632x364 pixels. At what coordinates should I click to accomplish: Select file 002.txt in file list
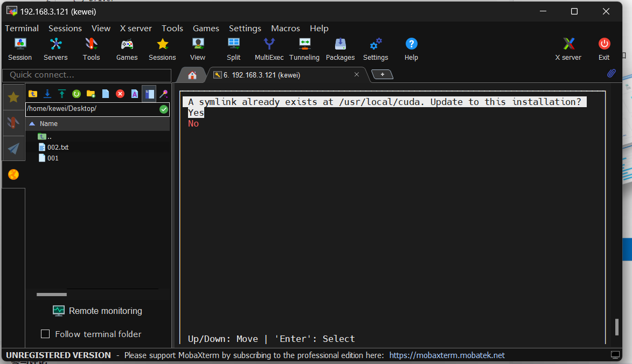click(x=53, y=148)
